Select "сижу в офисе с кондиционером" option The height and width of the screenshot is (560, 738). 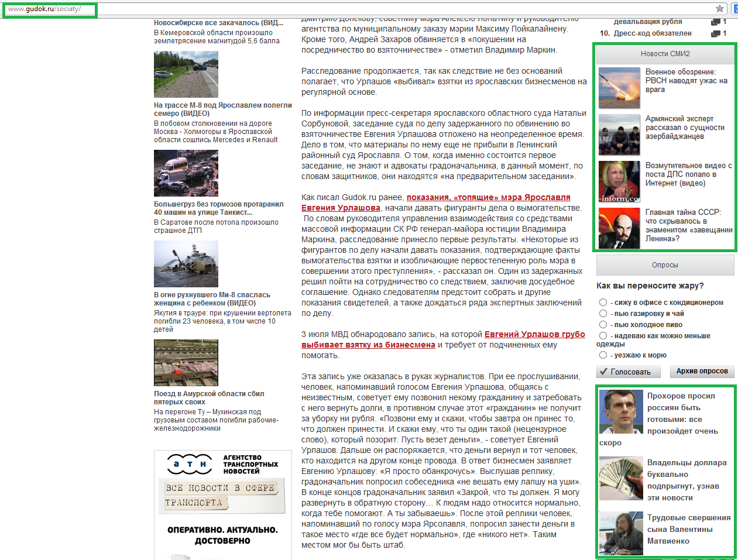tap(603, 303)
